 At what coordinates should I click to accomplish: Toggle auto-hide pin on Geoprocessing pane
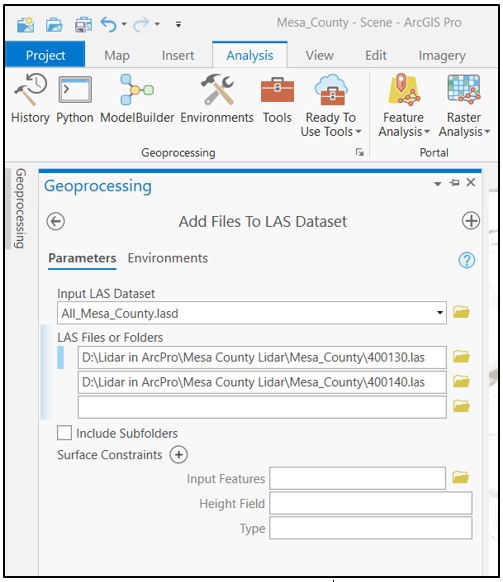(x=455, y=183)
